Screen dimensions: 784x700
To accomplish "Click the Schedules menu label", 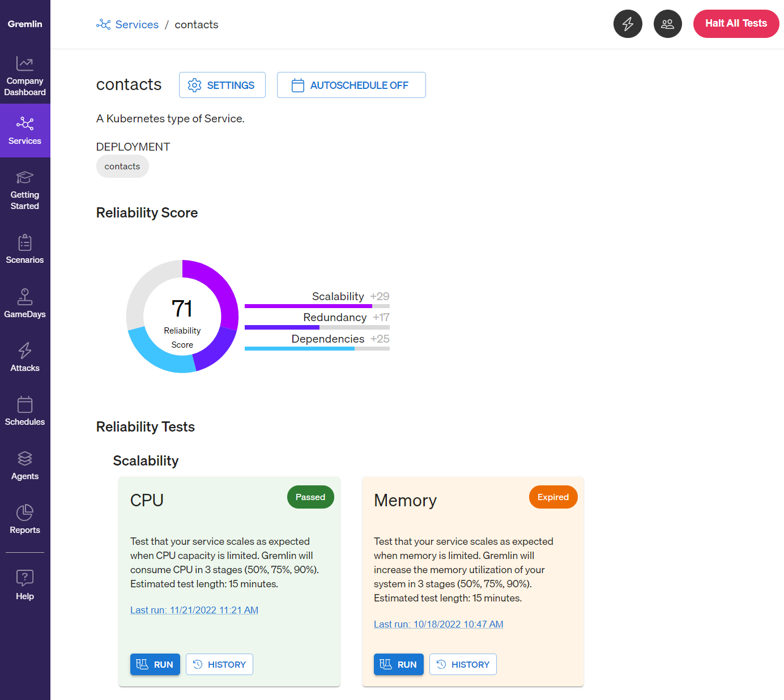I will [x=25, y=422].
